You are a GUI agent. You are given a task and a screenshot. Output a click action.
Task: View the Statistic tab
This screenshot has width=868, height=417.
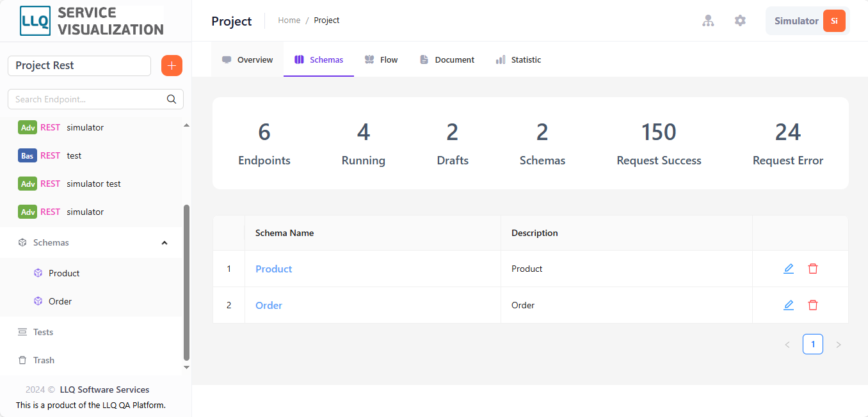[518, 59]
